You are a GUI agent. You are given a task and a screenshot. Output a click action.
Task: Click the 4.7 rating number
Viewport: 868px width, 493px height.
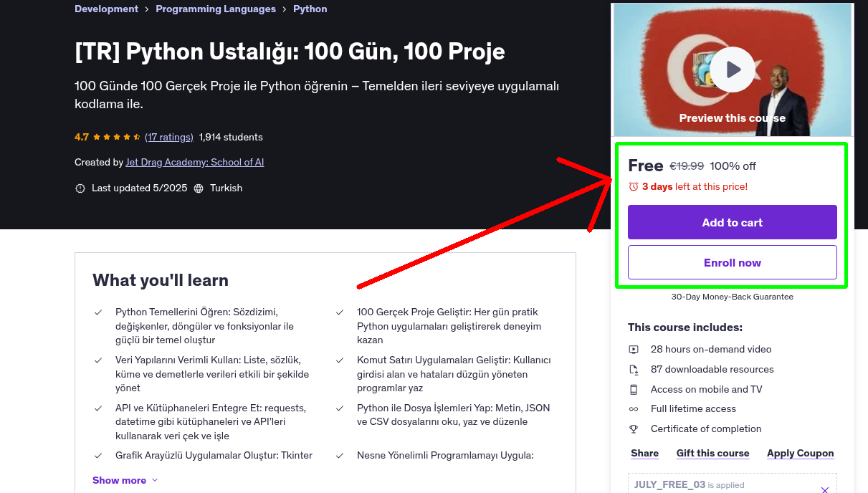pyautogui.click(x=82, y=137)
